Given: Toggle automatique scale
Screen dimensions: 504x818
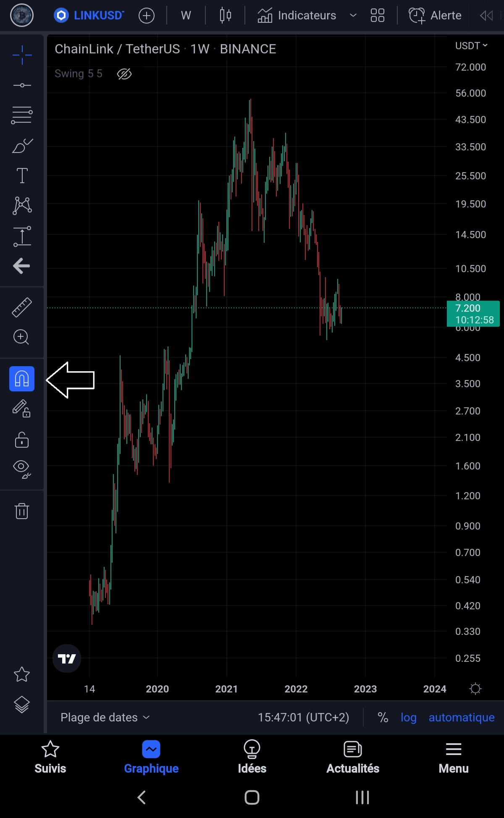Looking at the screenshot, I should coord(462,718).
